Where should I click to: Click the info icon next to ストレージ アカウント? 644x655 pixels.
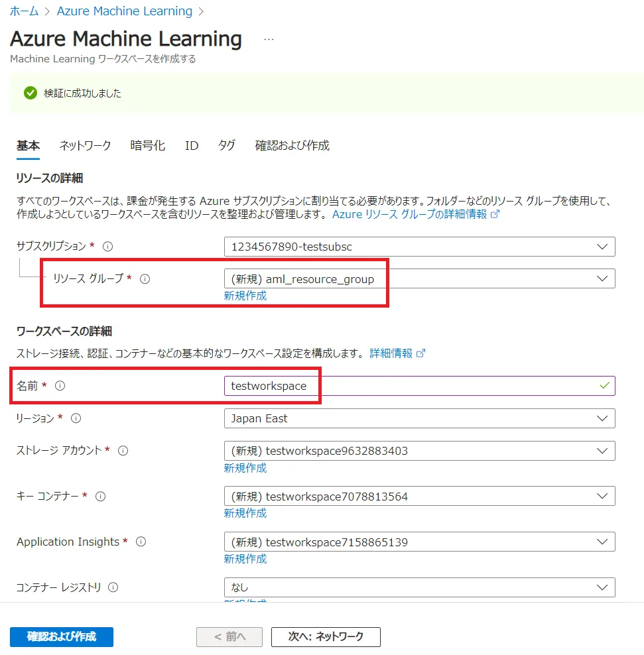[123, 451]
